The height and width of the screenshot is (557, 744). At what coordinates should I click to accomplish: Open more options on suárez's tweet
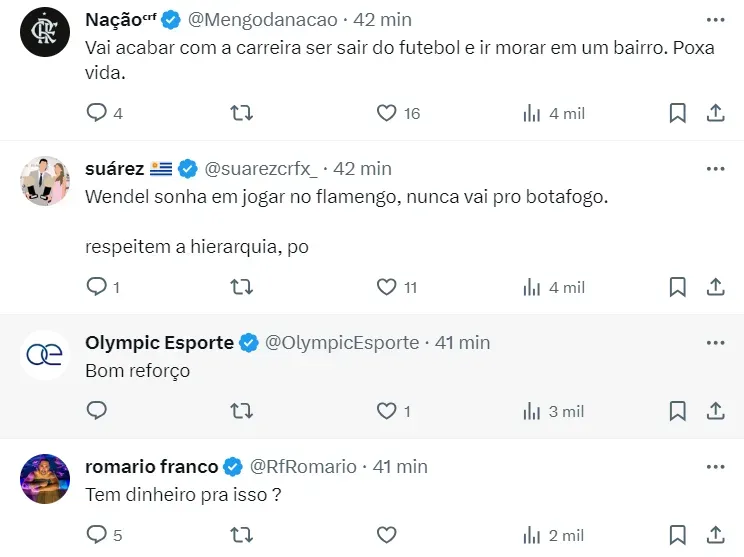coord(715,168)
